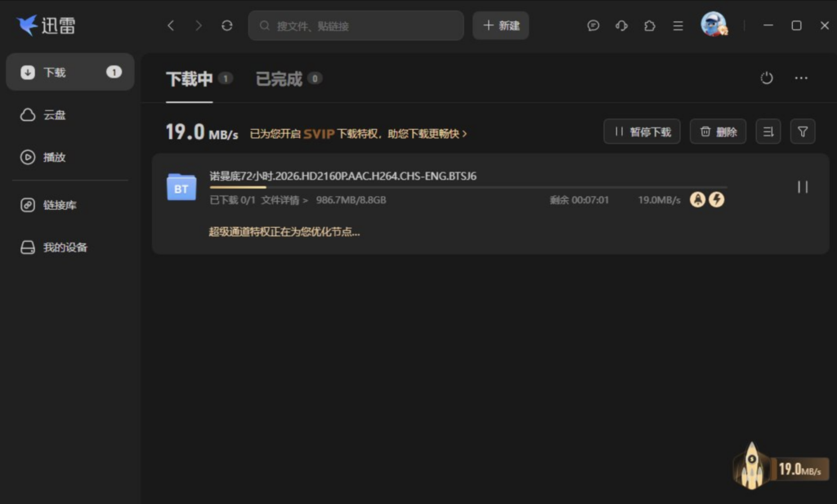Select the 诺曼底72小时 download task name
Image resolution: width=837 pixels, height=504 pixels.
coord(342,176)
